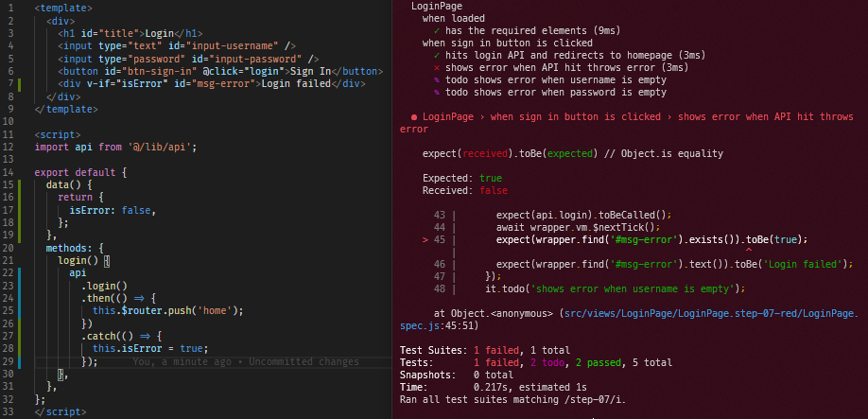Click the green checkmark beside "hits login API" test
Image resolution: width=868 pixels, height=419 pixels.
[438, 56]
